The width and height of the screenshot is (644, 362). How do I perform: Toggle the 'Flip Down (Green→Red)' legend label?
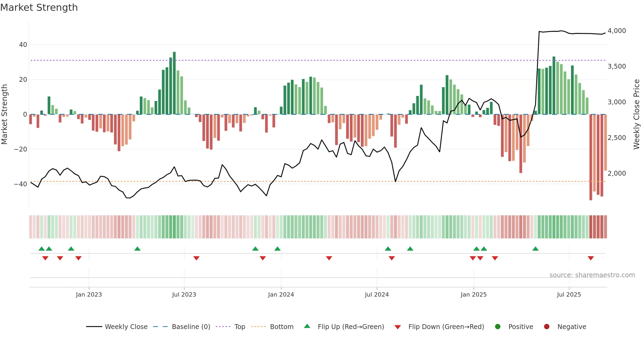(x=446, y=327)
